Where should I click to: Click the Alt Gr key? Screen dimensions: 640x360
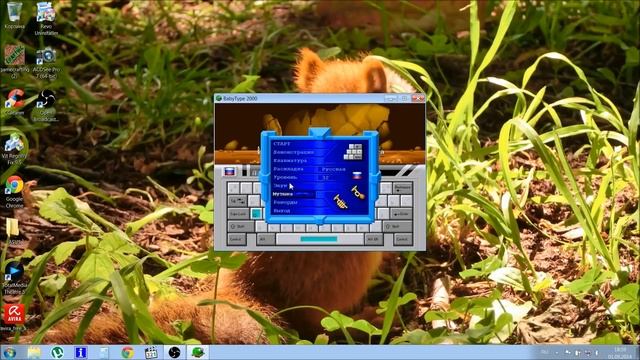(x=373, y=239)
